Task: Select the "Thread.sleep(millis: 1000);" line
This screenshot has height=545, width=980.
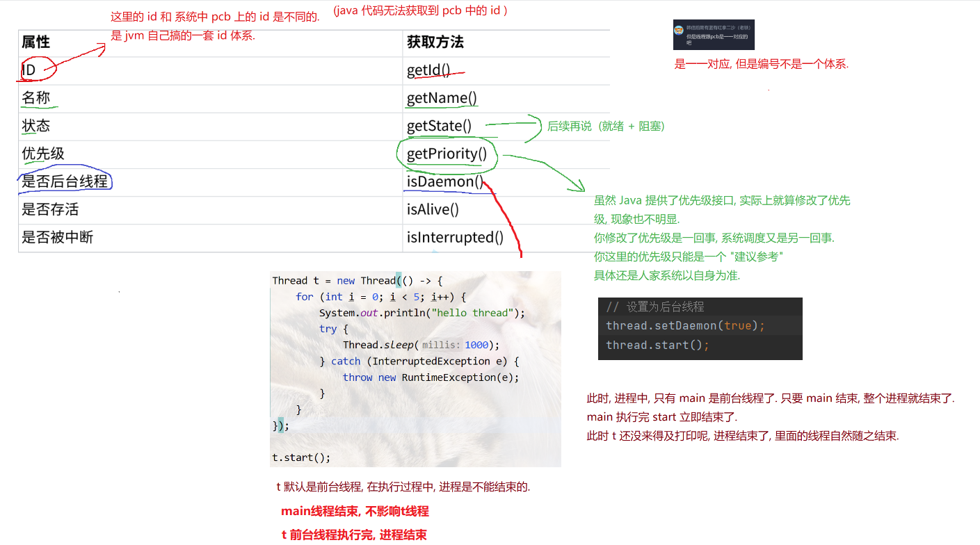Action: (x=421, y=345)
